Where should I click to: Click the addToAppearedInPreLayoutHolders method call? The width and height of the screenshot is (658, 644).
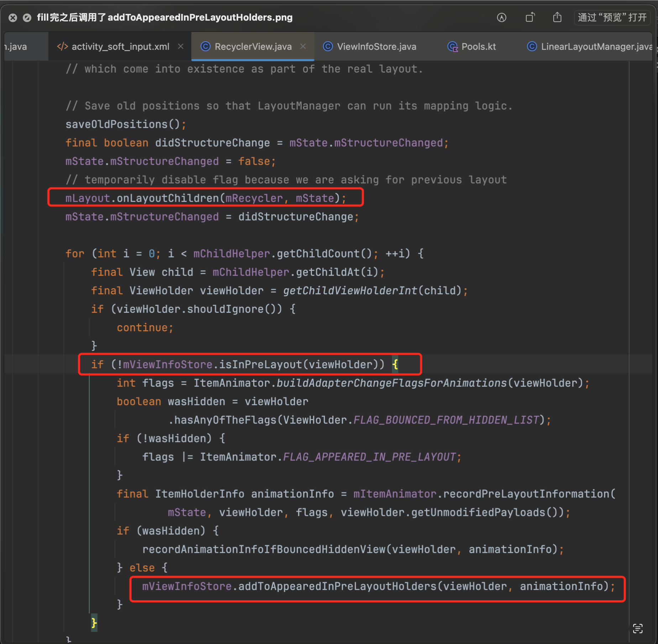(x=337, y=586)
